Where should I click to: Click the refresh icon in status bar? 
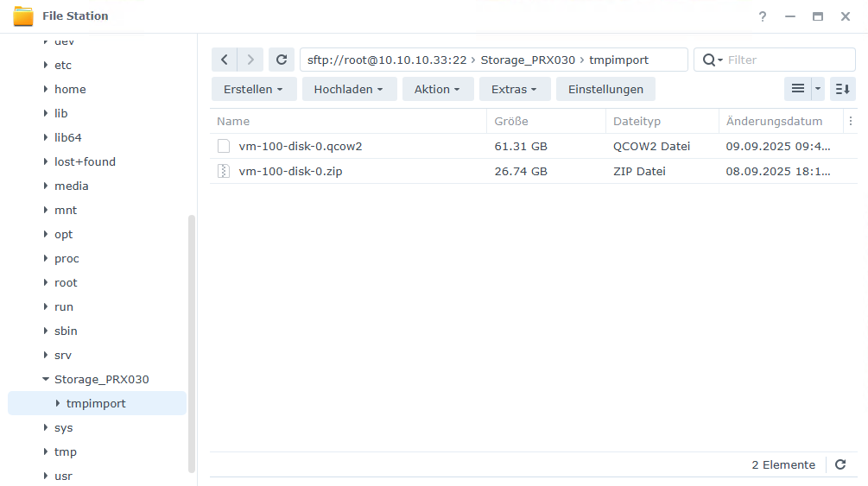point(840,464)
